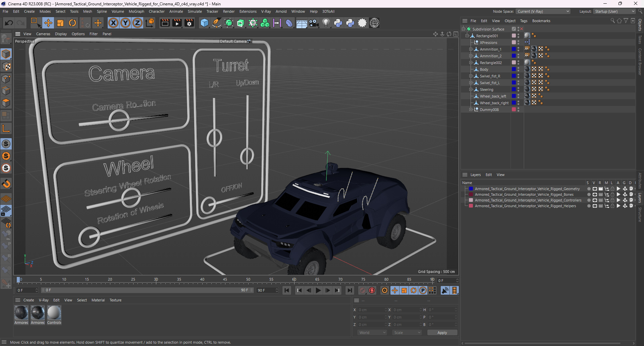Viewport: 644px width, 346px height.
Task: Select the Controlle material thumbnail
Action: (54, 312)
